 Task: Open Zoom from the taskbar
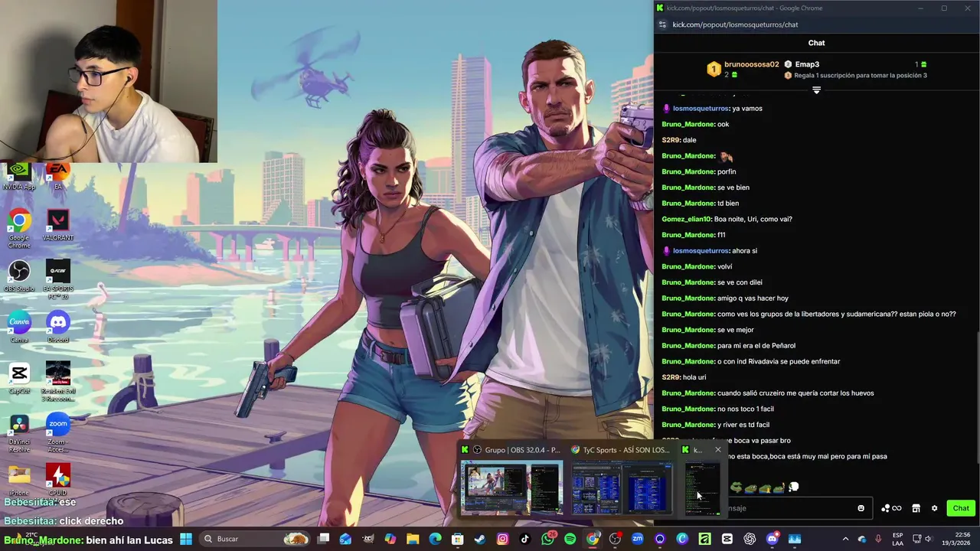637,539
